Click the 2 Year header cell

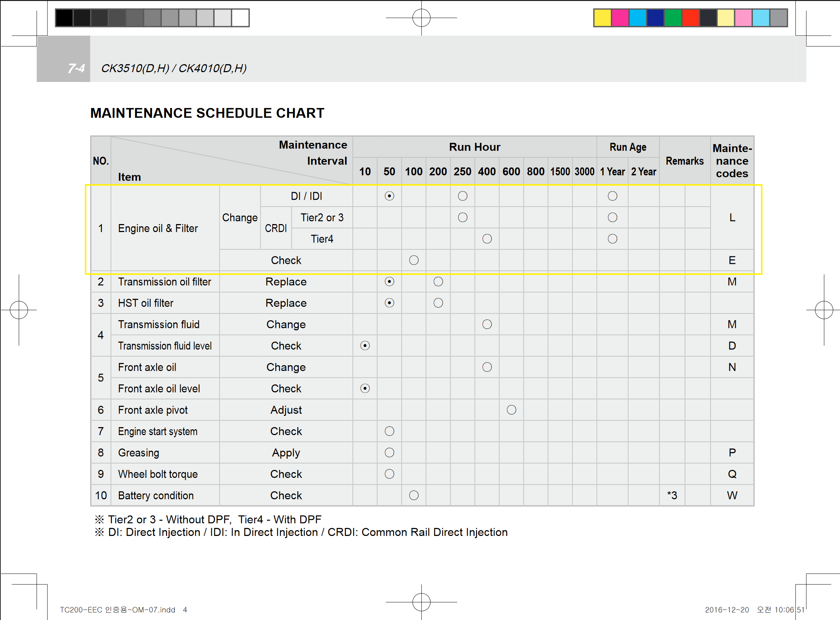pos(644,171)
